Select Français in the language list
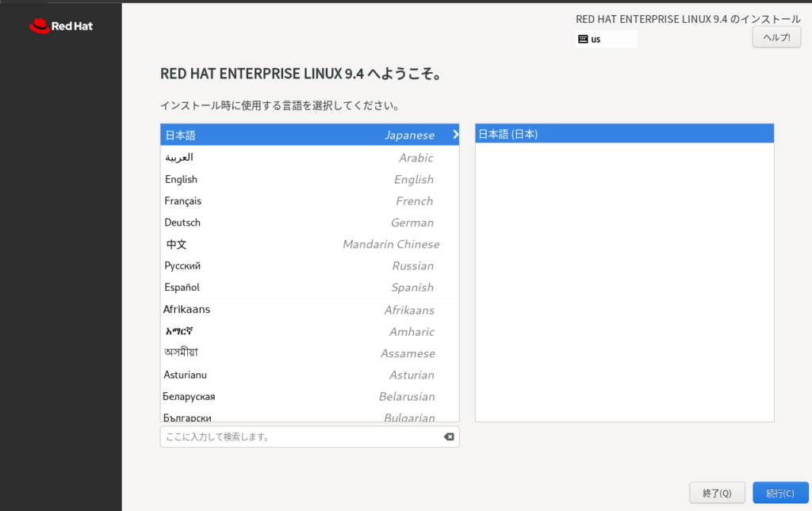Image resolution: width=812 pixels, height=511 pixels. point(309,201)
